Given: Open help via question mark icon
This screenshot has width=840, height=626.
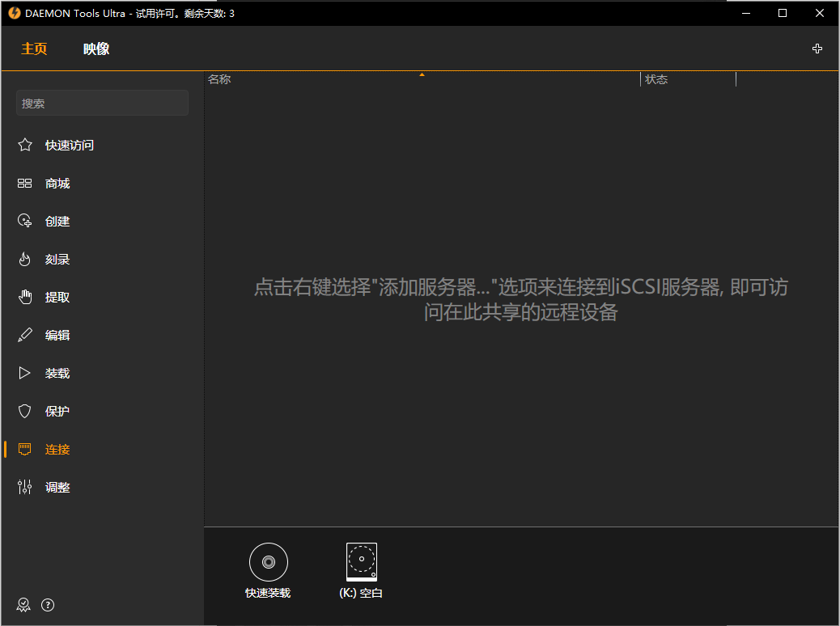Looking at the screenshot, I should tap(48, 604).
